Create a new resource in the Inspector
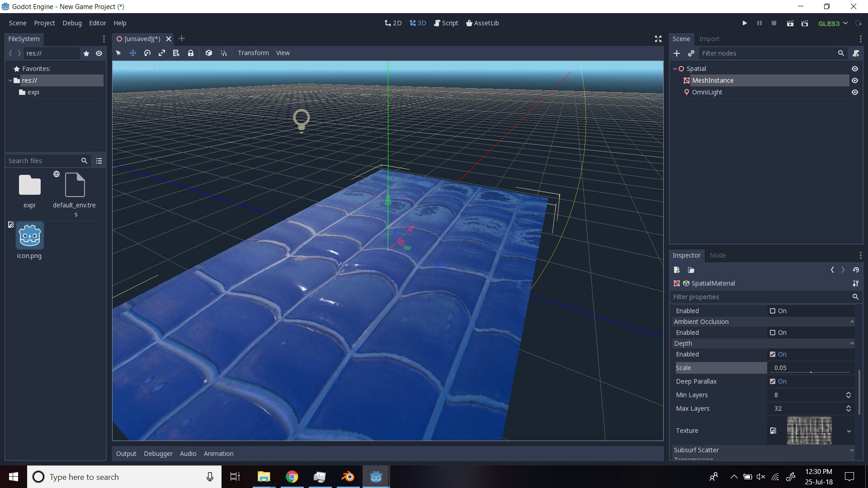This screenshot has width=868, height=488. click(x=677, y=270)
